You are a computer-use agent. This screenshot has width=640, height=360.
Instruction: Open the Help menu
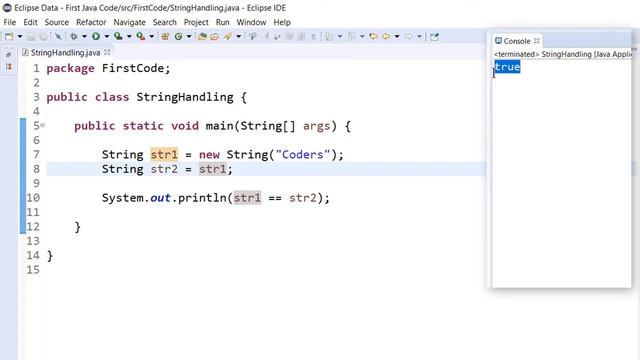tap(282, 22)
